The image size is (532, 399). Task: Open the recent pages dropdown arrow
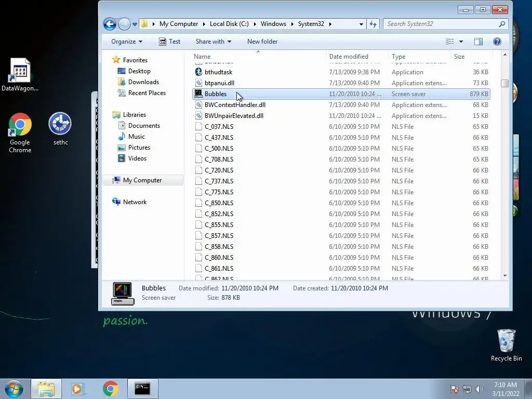pos(135,24)
